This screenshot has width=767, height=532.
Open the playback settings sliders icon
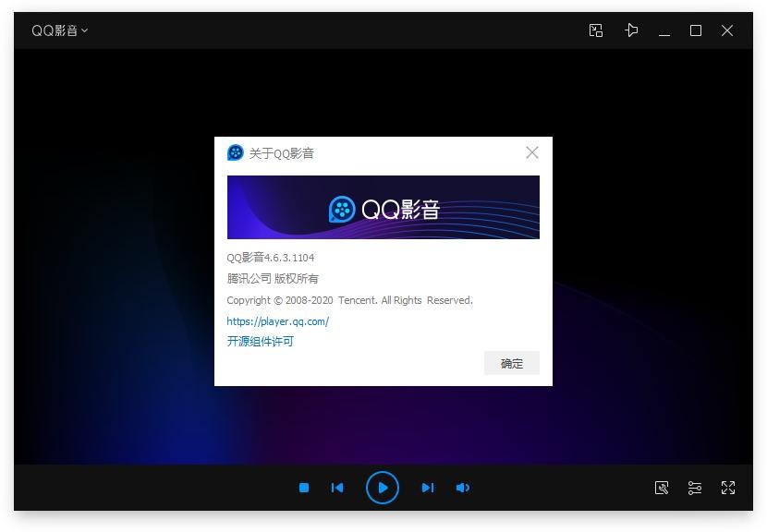(x=695, y=488)
